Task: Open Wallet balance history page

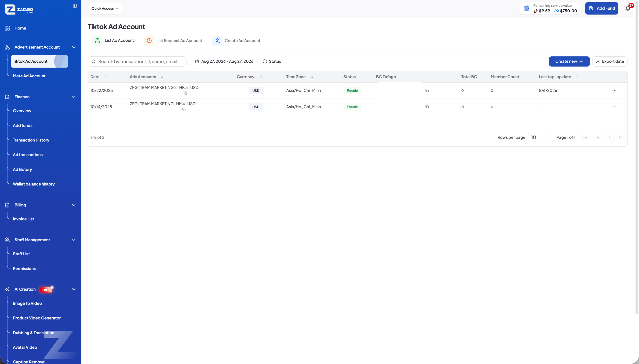Action: click(34, 184)
